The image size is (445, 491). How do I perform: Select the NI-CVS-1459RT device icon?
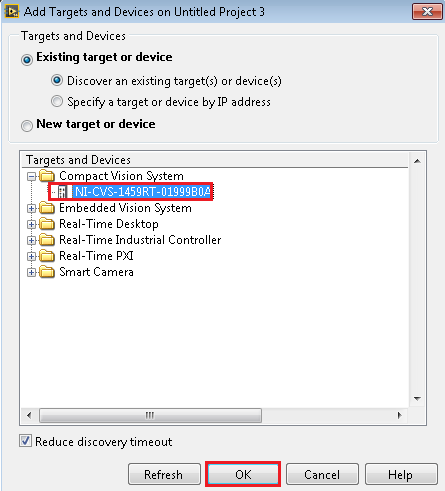(x=62, y=192)
